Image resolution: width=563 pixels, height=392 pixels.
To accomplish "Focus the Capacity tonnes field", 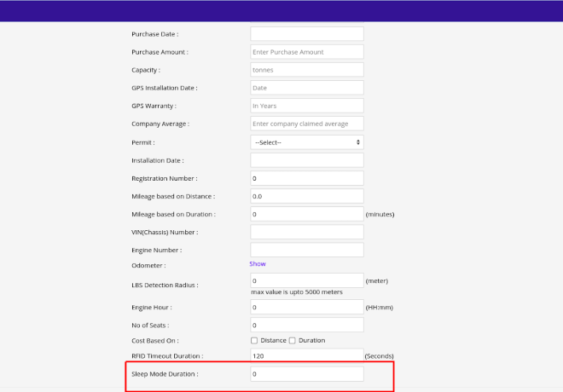I will (x=307, y=70).
